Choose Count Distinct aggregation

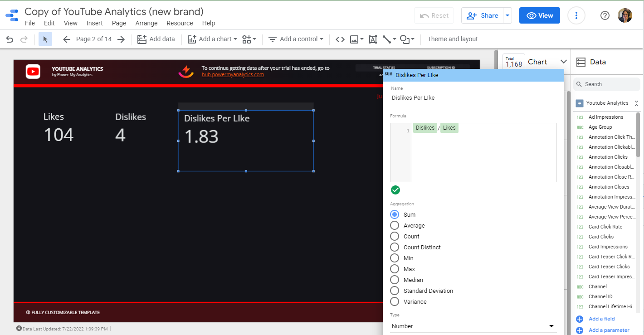pyautogui.click(x=395, y=248)
